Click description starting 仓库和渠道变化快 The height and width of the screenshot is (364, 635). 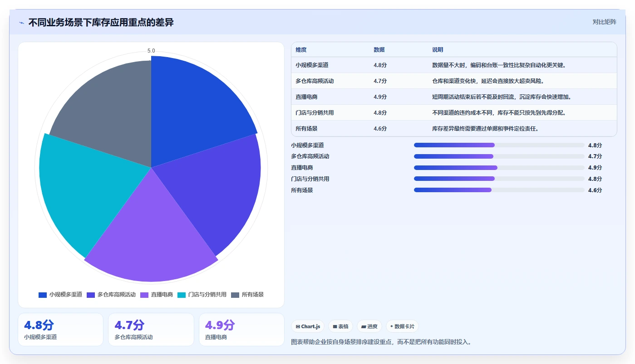pos(488,81)
